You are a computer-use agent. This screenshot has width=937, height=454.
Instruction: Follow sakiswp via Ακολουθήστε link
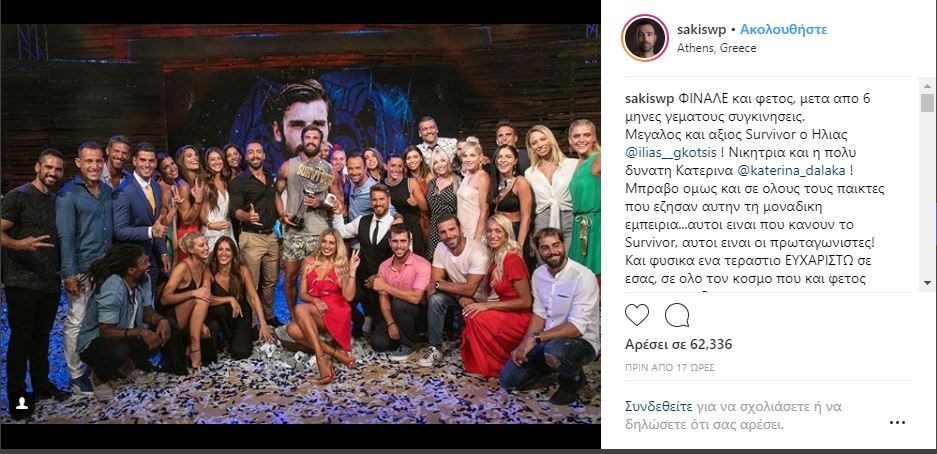pyautogui.click(x=783, y=29)
